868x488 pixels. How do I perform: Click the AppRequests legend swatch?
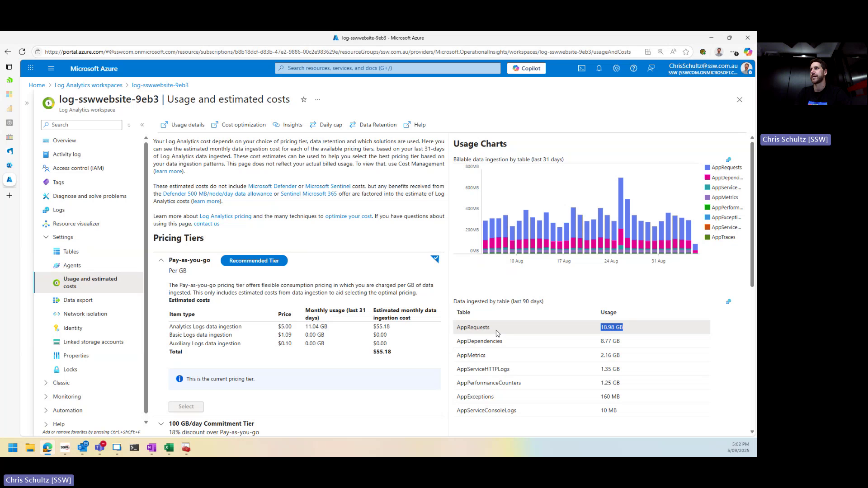[x=707, y=168]
